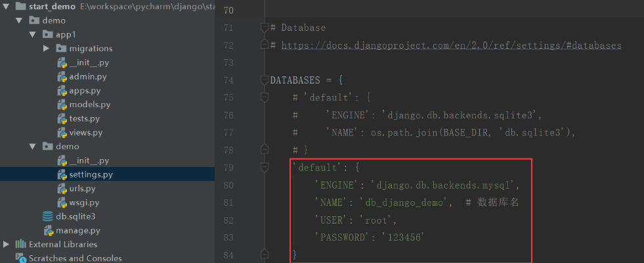
Task: Select app1 folder in project tree
Action: (x=66, y=35)
